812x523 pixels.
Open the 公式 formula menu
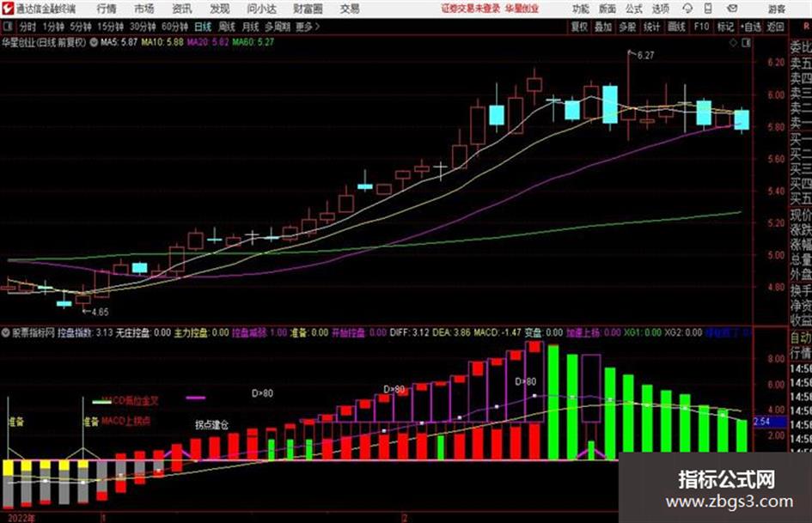pos(634,9)
